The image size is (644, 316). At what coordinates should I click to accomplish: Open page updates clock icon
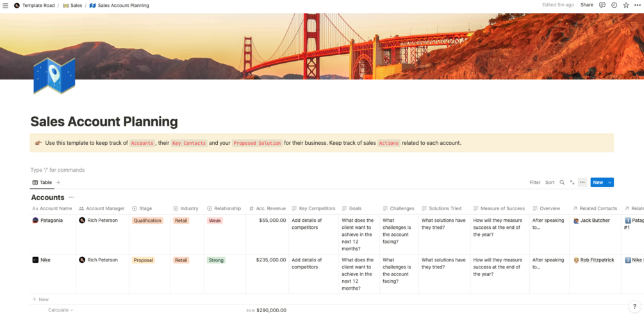(614, 5)
